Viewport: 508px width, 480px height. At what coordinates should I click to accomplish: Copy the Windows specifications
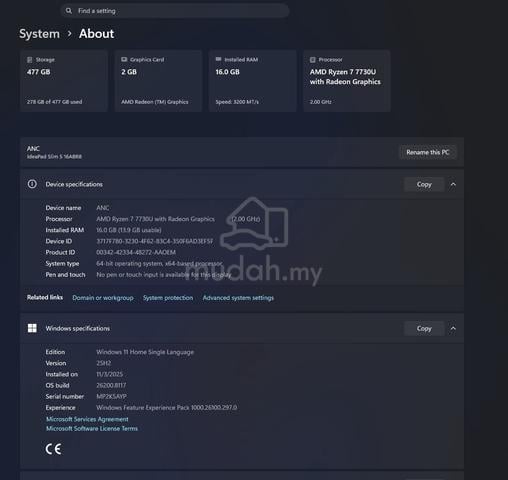(424, 328)
